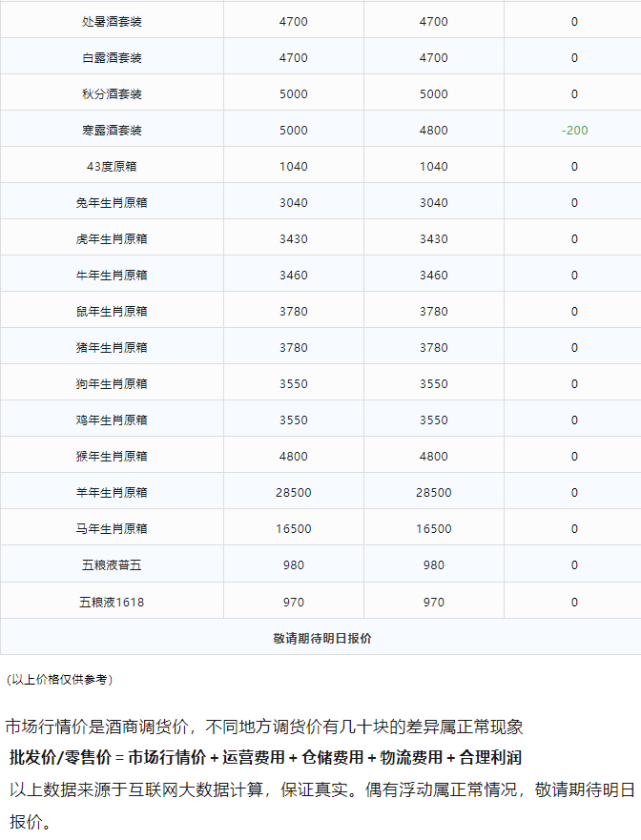The height and width of the screenshot is (840, 641).
Task: Click the bold 批发价/零售价 formula line
Action: click(265, 757)
